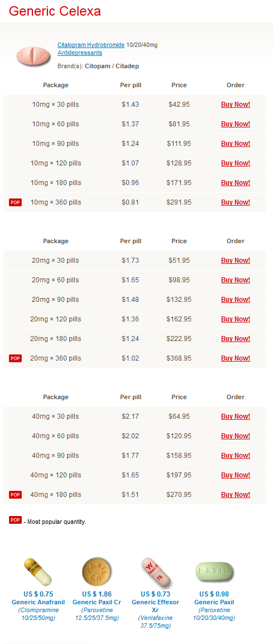
Task: Buy Now for 40mg × 180 pills
Action: click(x=235, y=495)
